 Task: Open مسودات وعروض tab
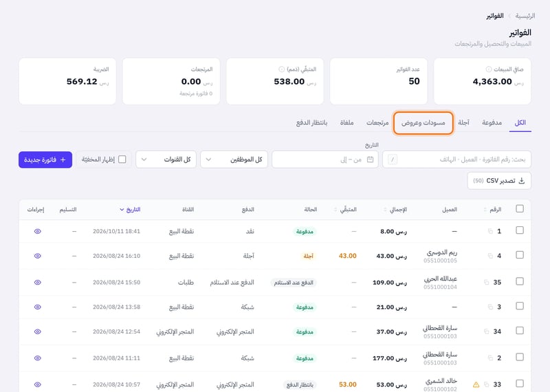[x=423, y=122]
